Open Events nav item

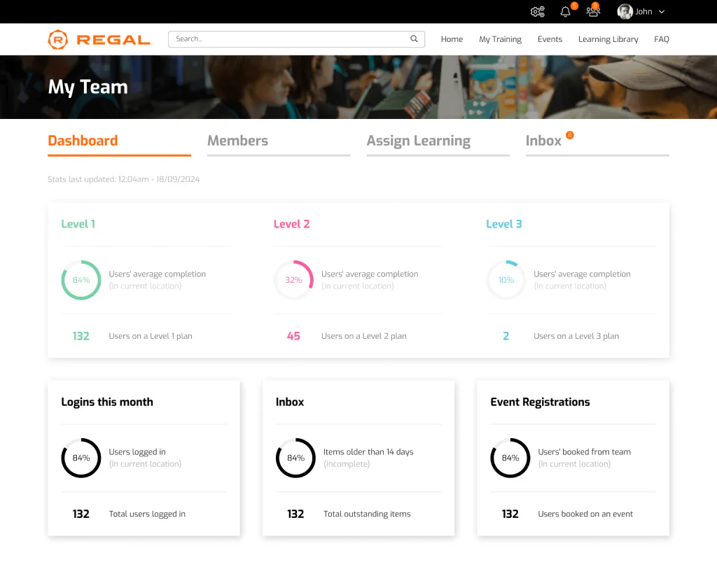pyautogui.click(x=550, y=39)
